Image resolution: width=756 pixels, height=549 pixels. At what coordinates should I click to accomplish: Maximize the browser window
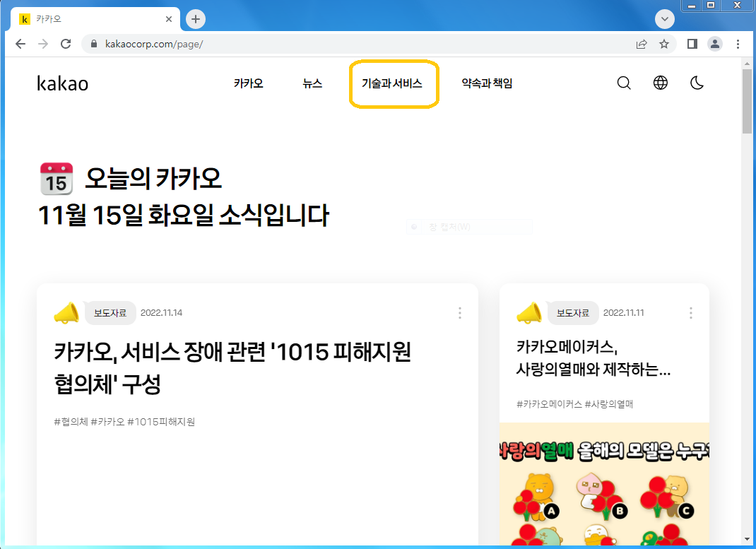711,6
